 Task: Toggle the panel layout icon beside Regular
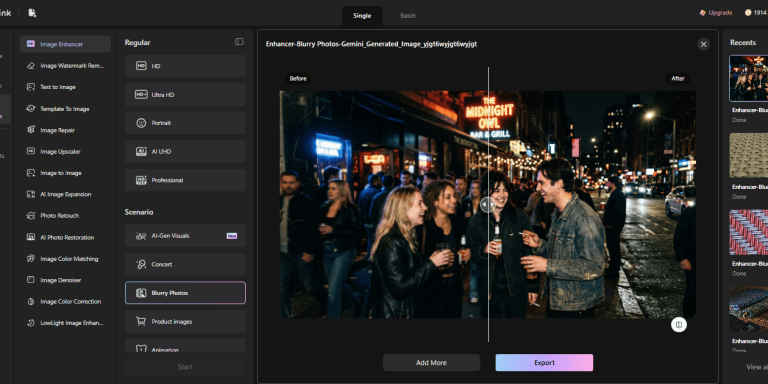tap(239, 42)
